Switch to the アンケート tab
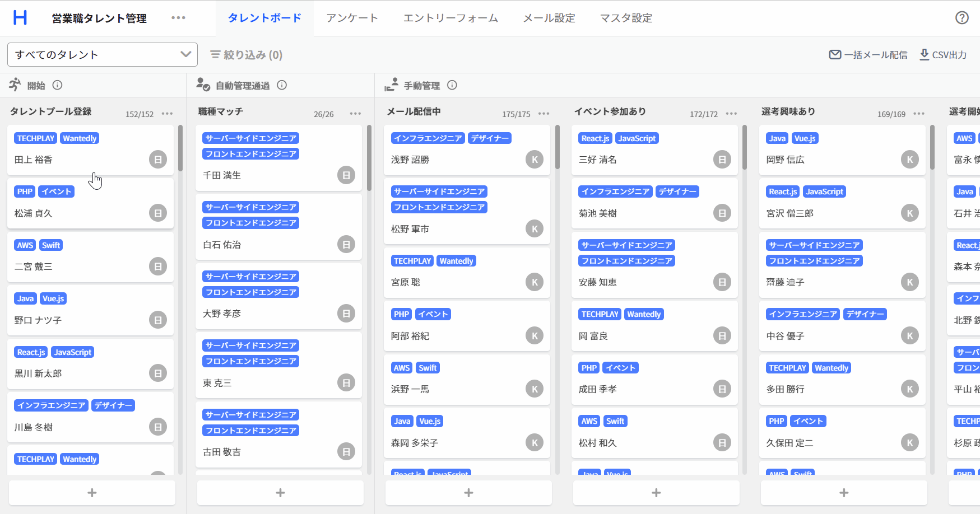Screen dimensions: 980x514 352,18
